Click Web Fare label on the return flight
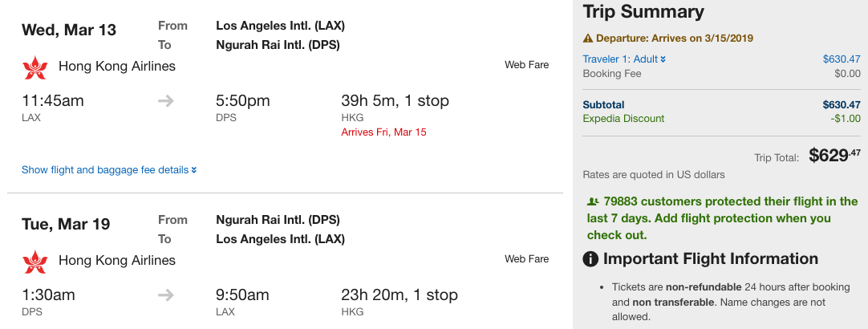 [526, 259]
